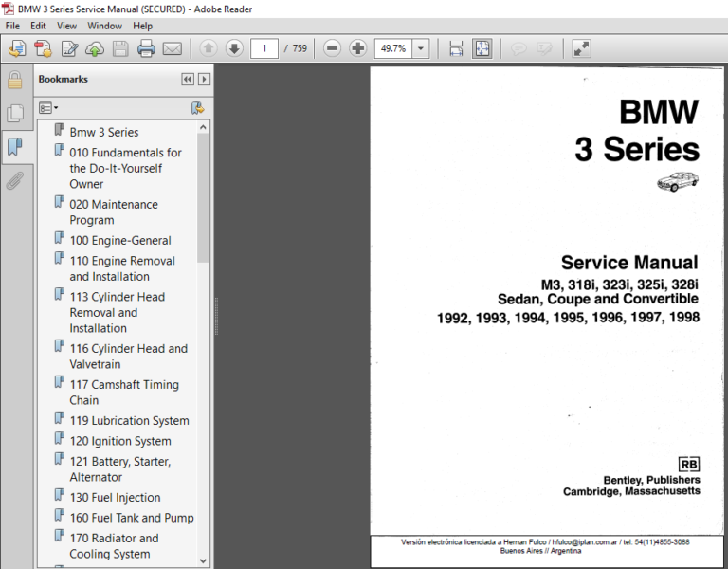This screenshot has width=728, height=569.
Task: Open bookmark 160 Fuel Tank and Pump
Action: (132, 518)
